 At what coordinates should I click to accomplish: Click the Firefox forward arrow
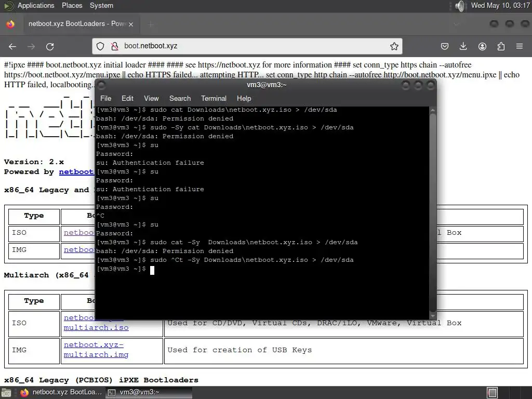[x=31, y=46]
